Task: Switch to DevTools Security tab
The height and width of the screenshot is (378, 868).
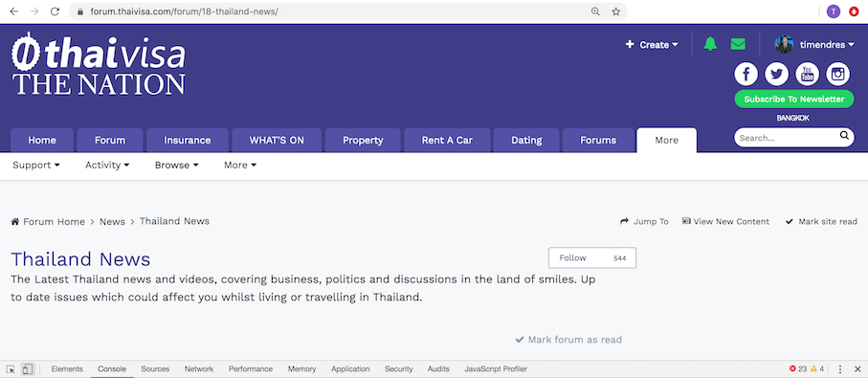Action: (398, 369)
